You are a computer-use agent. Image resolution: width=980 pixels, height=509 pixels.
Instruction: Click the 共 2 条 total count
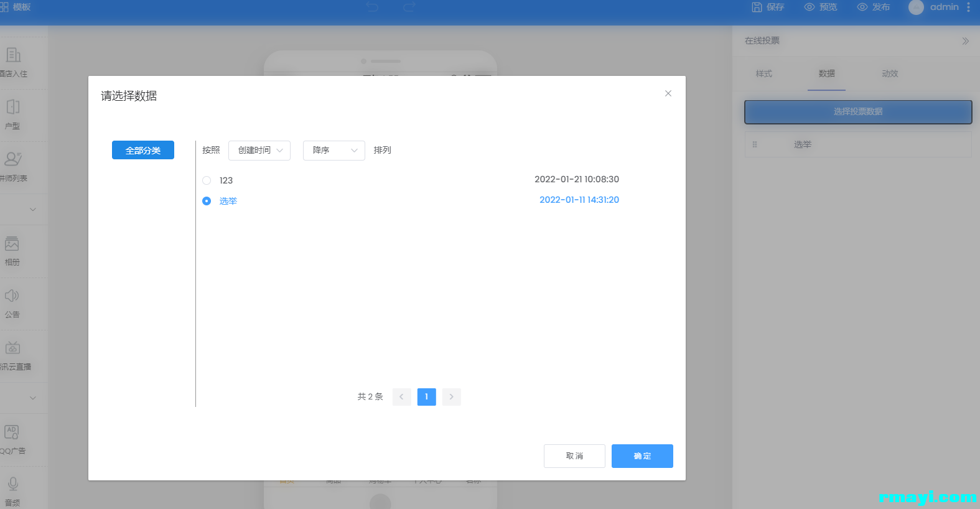370,397
